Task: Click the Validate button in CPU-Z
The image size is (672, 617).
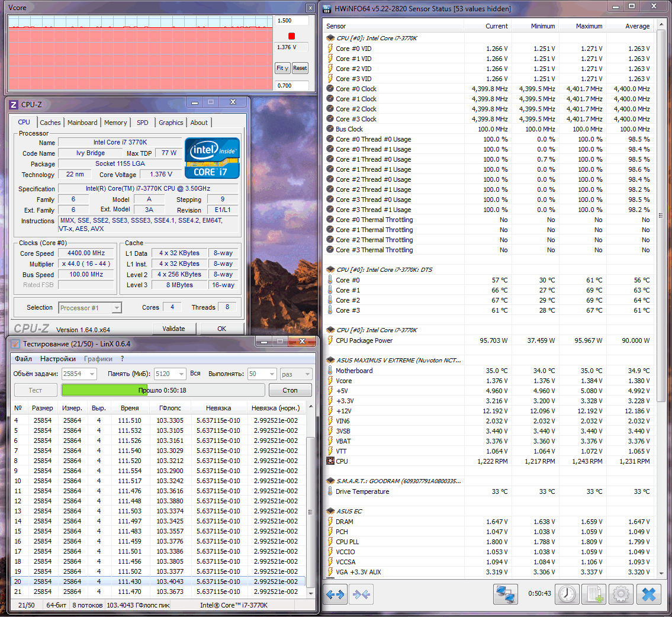Action: pos(174,329)
